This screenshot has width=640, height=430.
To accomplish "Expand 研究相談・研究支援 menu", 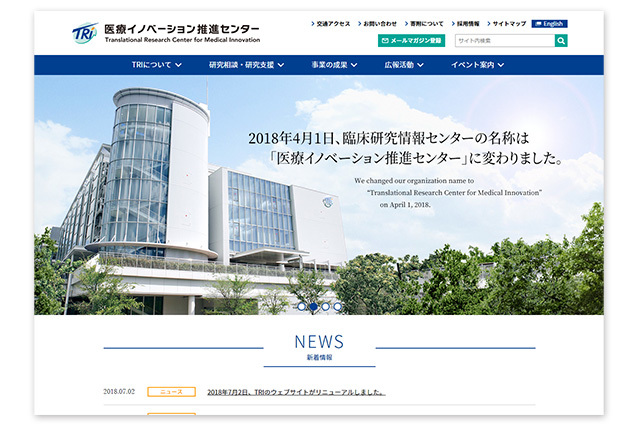I will pos(247,65).
